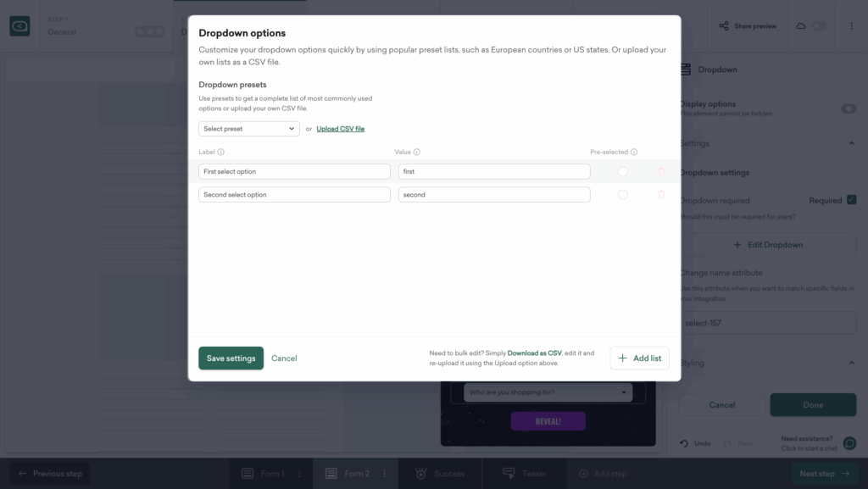Click the Upload CSV file link
The image size is (868, 489).
[x=341, y=129]
